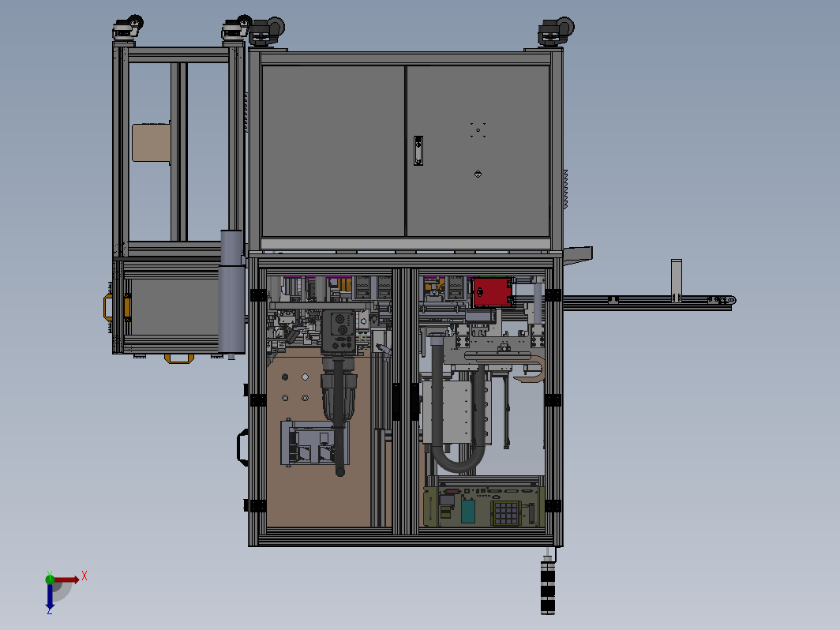Select the teal component on the controller unit
Viewport: 840px width, 630px height.
coord(467,512)
